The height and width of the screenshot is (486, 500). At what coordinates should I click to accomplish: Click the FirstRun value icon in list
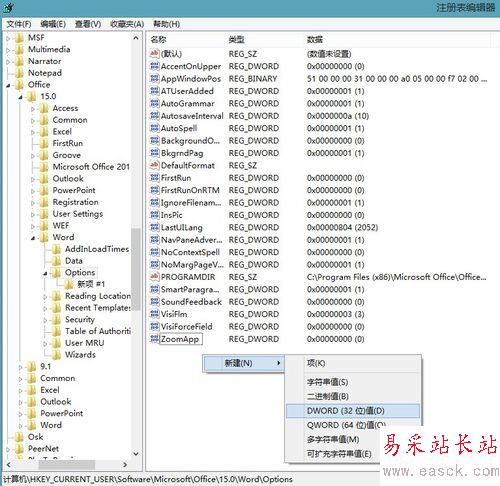(154, 178)
